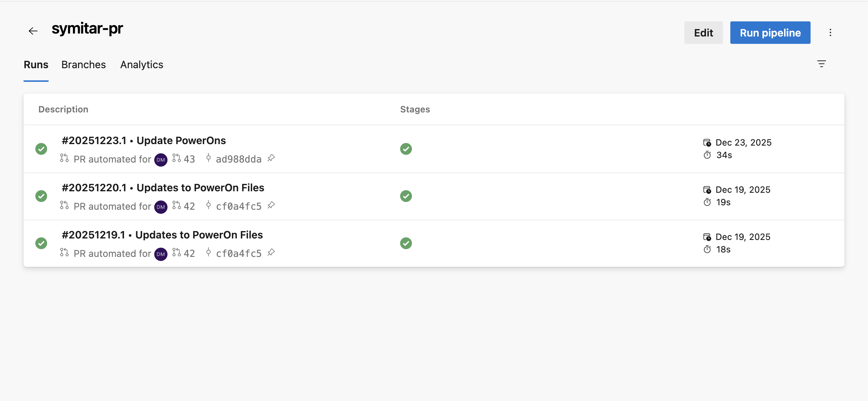
Task: Switch to the Runs tab
Action: click(36, 64)
